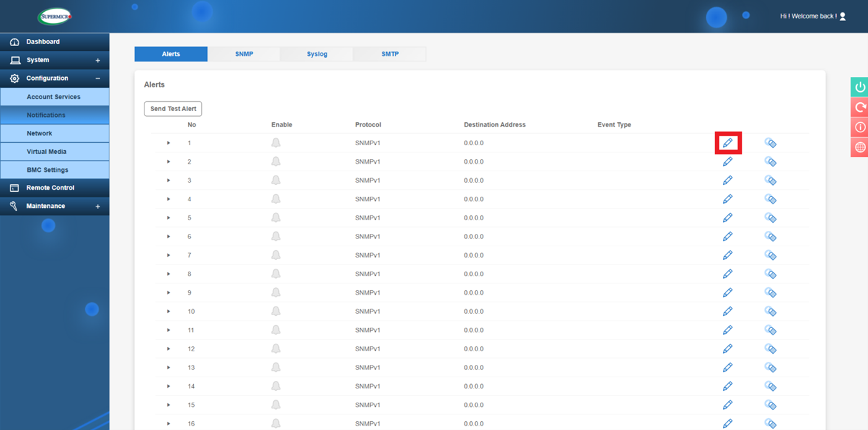868x430 pixels.
Task: Toggle the enable bell for alert 14
Action: click(276, 386)
